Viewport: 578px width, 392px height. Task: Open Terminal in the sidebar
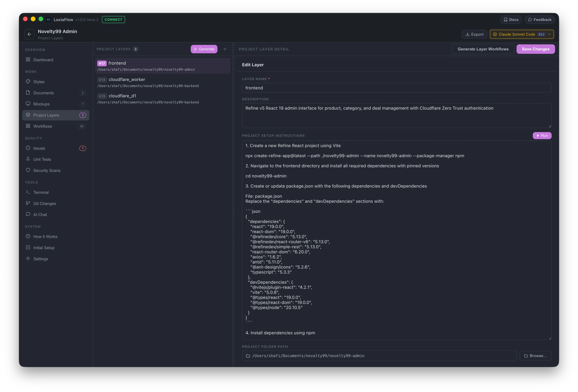(x=56, y=192)
